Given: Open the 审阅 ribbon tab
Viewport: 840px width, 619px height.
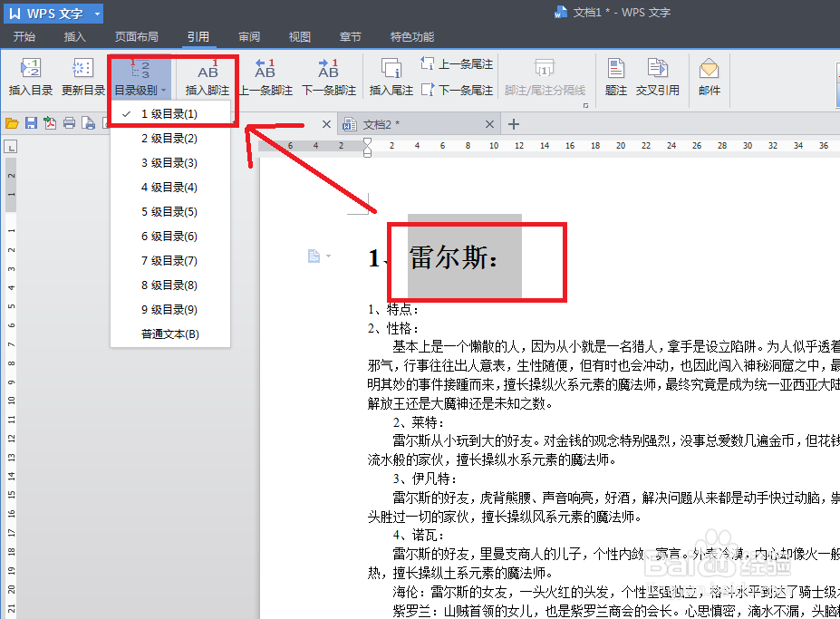Looking at the screenshot, I should tap(249, 36).
